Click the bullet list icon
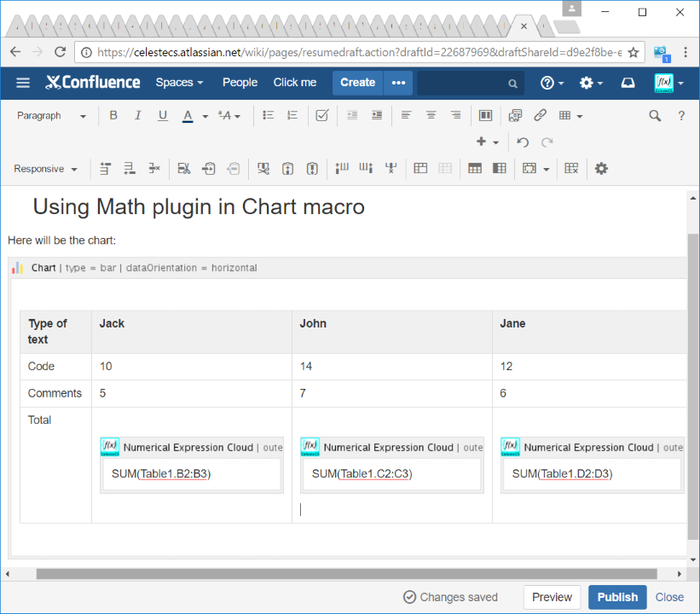The image size is (700, 614). (268, 116)
